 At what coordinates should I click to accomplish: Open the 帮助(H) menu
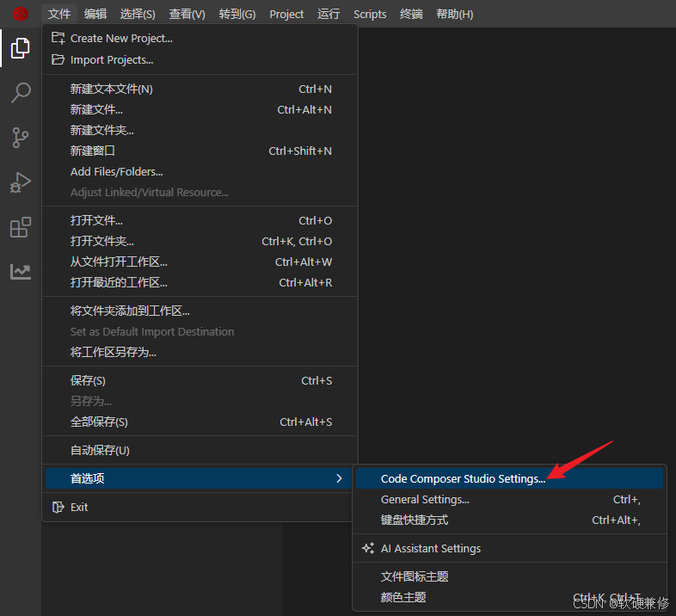[x=455, y=15]
